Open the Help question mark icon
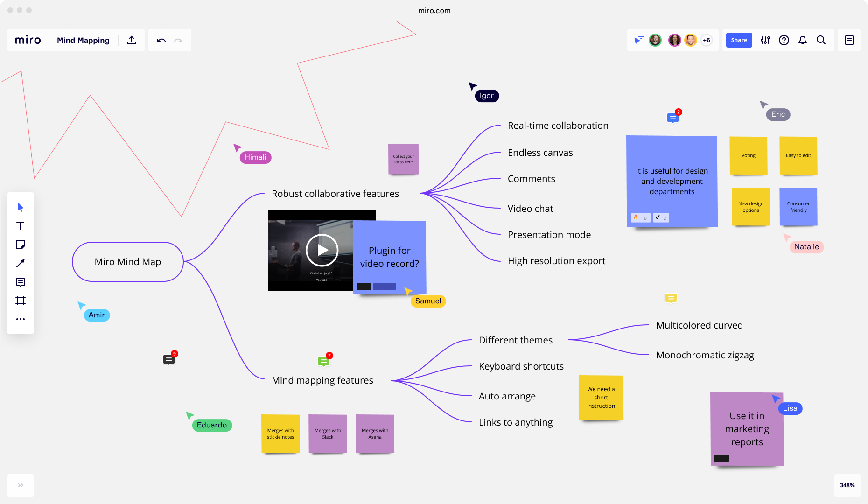Viewport: 868px width, 504px height. pos(784,40)
